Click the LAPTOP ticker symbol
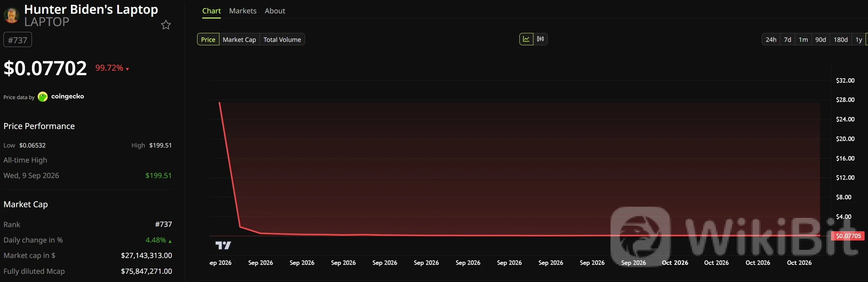Viewport: 868px width, 282px height. pos(47,22)
